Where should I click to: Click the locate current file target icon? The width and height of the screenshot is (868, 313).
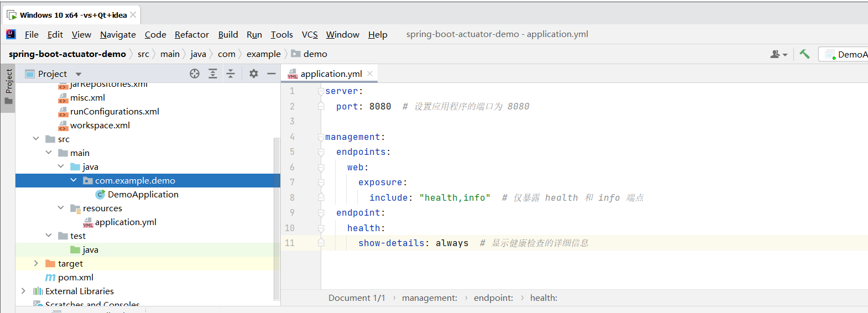click(195, 74)
